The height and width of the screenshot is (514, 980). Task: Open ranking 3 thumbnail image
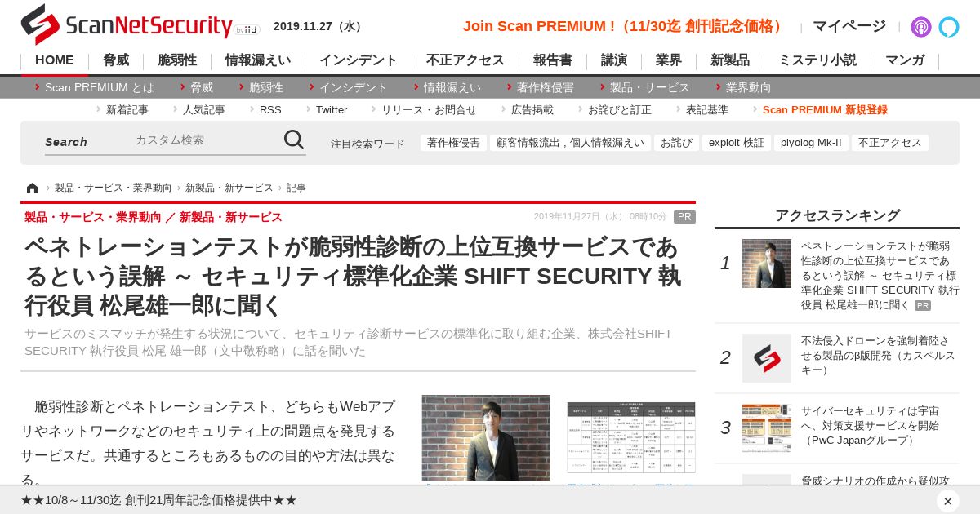point(767,428)
